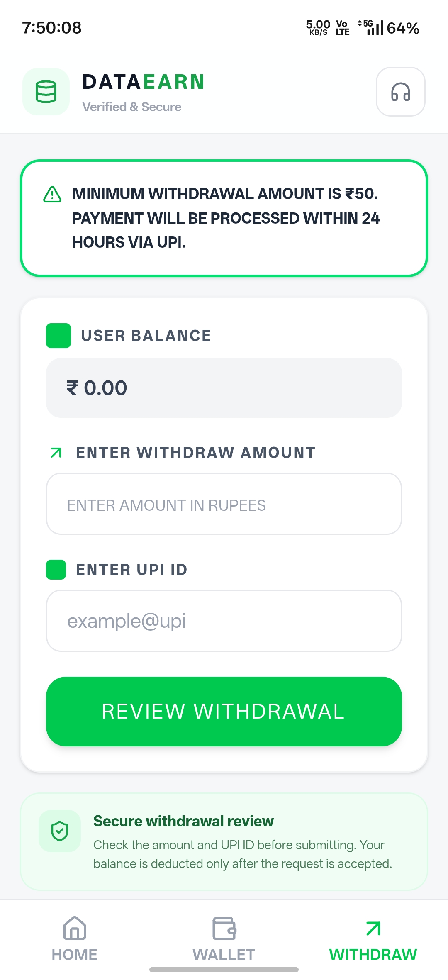Tap the minimum withdrawal notice banner

click(x=224, y=218)
